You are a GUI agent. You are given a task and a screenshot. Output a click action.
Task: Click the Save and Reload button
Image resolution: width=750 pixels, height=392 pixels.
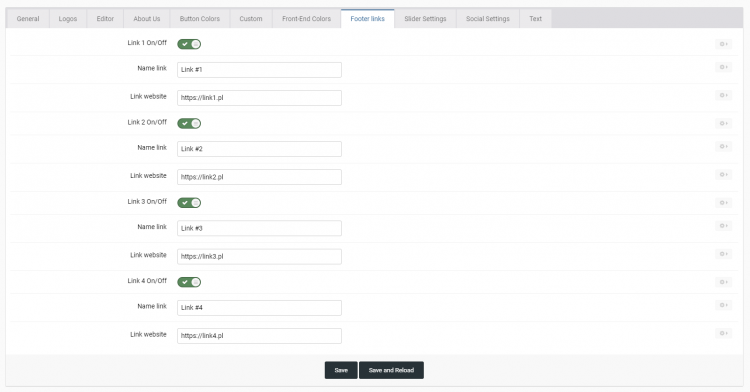391,370
